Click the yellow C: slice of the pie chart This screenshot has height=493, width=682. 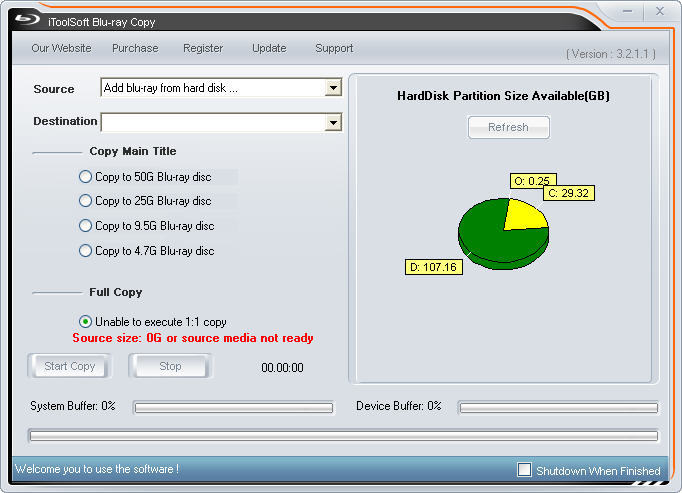pyautogui.click(x=525, y=215)
